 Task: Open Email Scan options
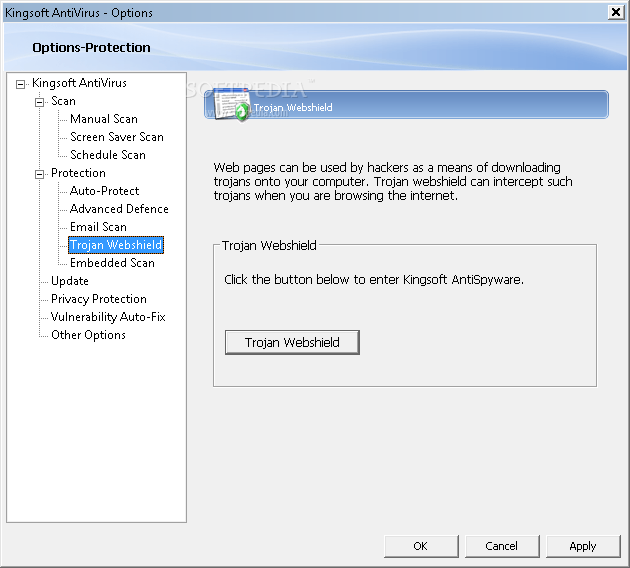click(98, 227)
